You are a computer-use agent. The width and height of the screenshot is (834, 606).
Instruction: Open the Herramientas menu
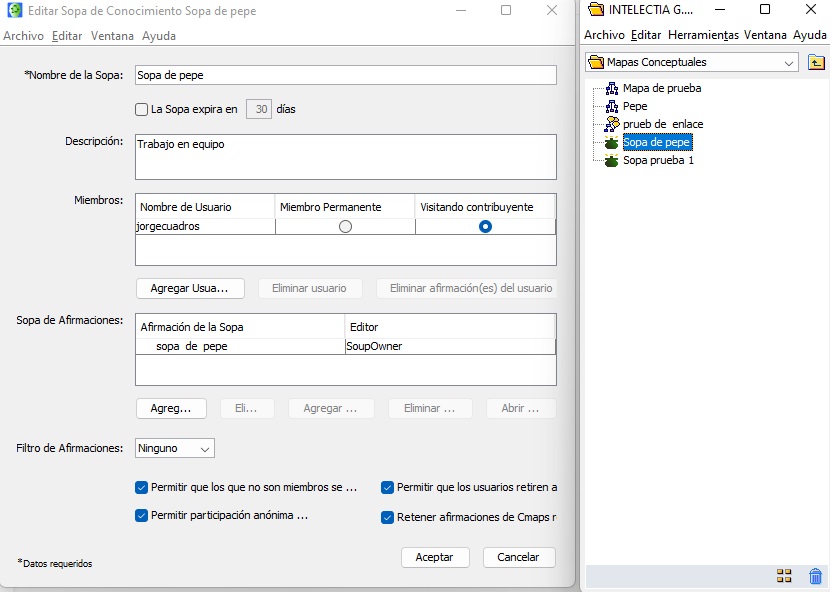coord(703,35)
